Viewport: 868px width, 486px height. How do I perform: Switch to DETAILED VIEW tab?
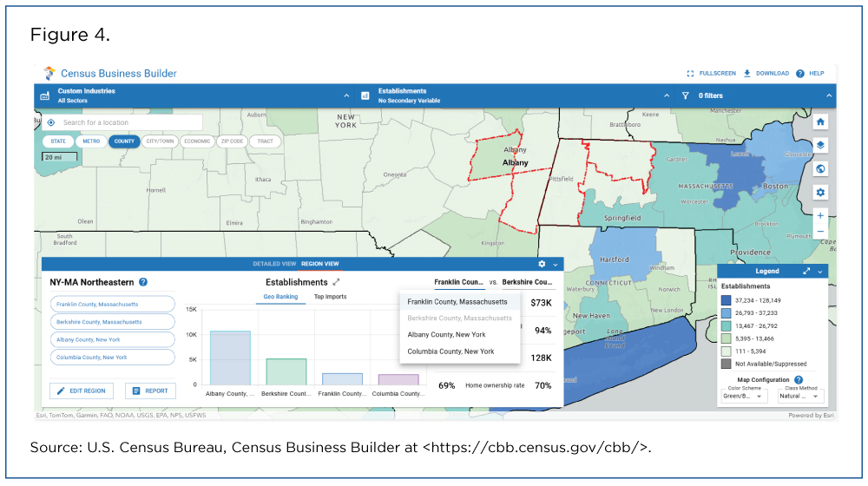273,263
